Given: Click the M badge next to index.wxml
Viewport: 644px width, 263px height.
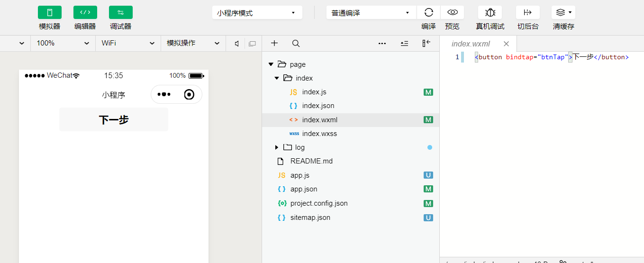Looking at the screenshot, I should (428, 120).
